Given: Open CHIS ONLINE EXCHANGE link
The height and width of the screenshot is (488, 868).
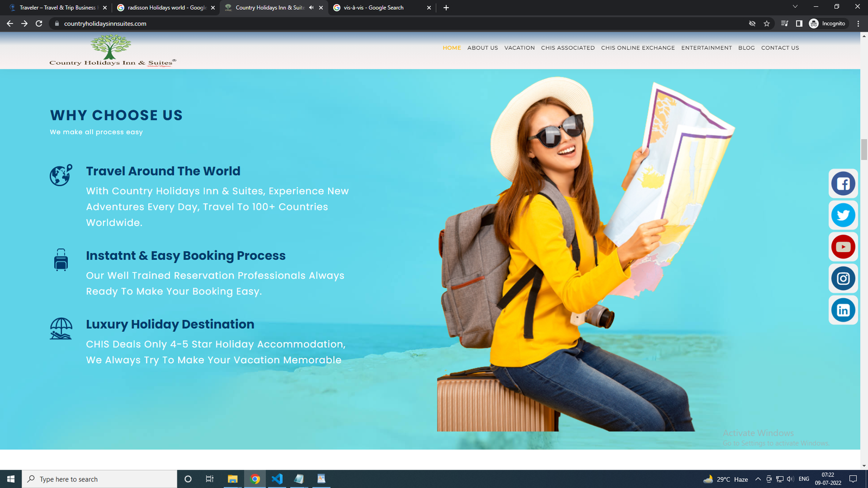Looking at the screenshot, I should pyautogui.click(x=637, y=48).
